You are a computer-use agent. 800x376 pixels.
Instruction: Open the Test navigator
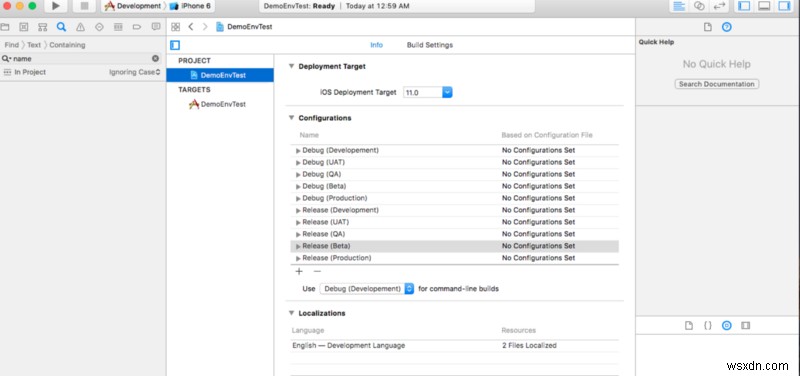(x=99, y=27)
